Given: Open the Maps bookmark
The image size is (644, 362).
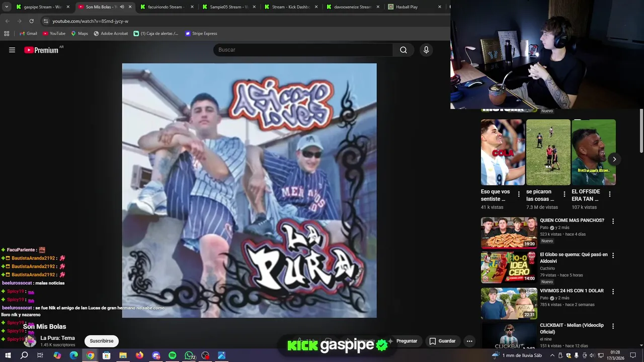Looking at the screenshot, I should tap(79, 34).
